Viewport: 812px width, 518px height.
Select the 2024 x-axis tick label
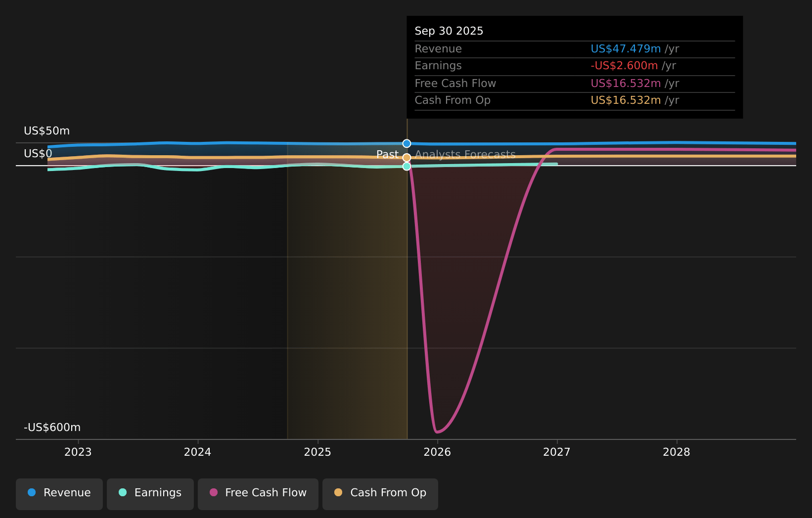point(197,452)
